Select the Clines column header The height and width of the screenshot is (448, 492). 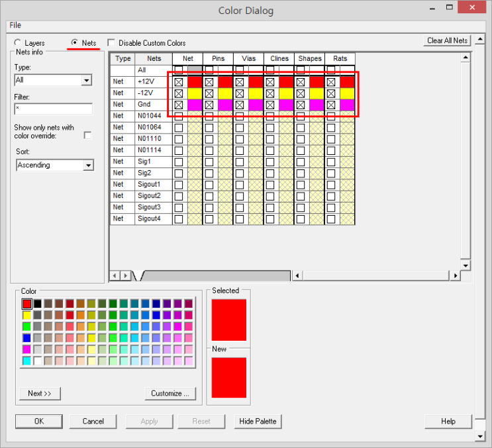279,59
